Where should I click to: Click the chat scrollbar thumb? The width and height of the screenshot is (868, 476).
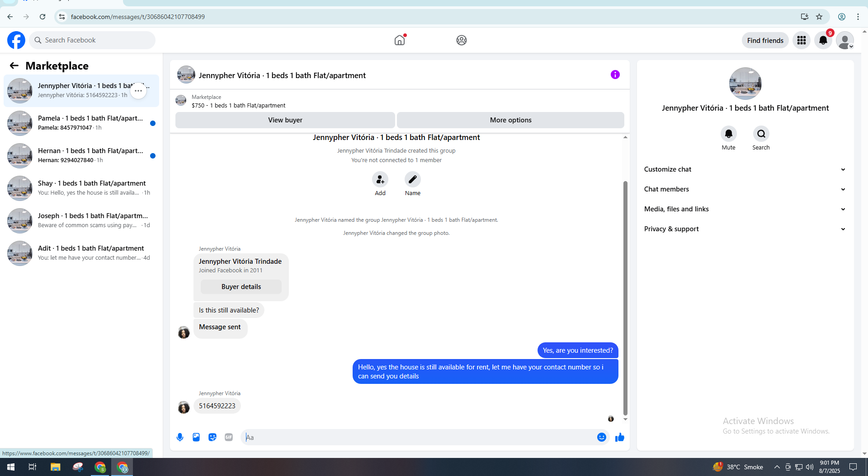[x=625, y=298]
